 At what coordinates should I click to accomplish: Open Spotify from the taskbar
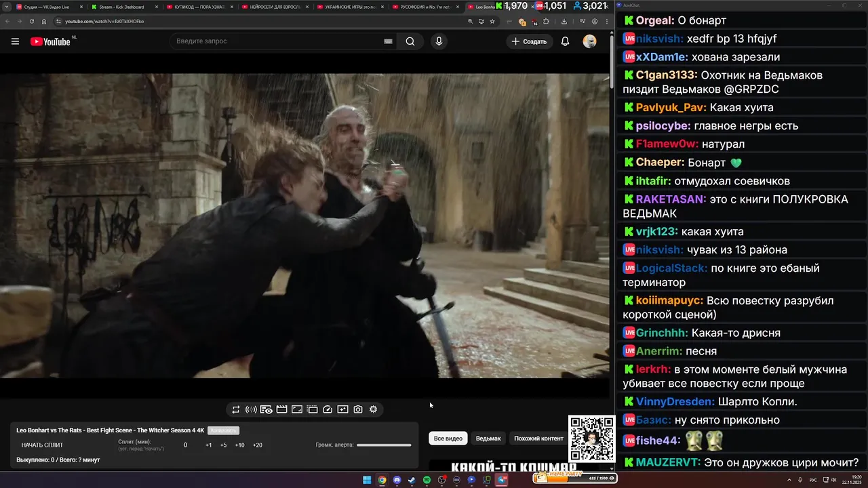(x=427, y=480)
